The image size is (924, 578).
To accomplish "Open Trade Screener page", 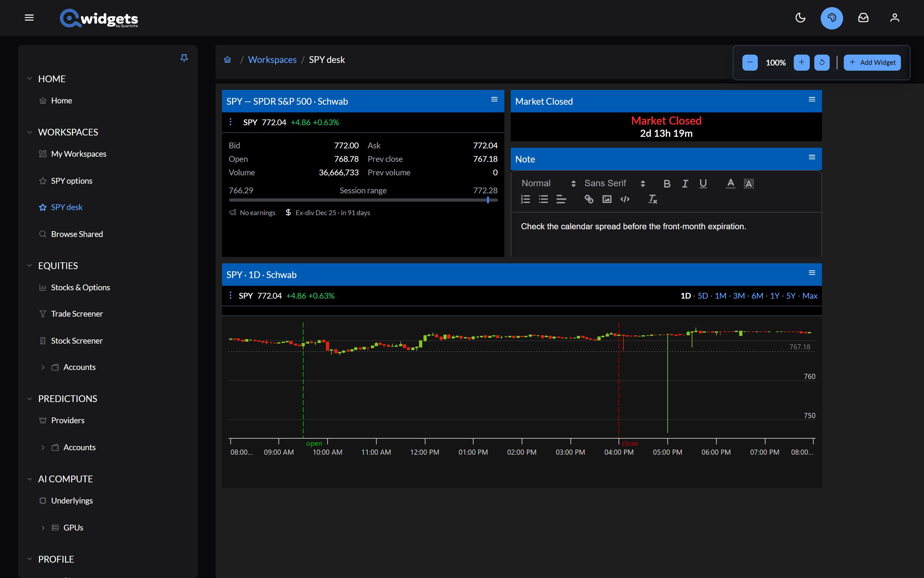I will pyautogui.click(x=77, y=314).
